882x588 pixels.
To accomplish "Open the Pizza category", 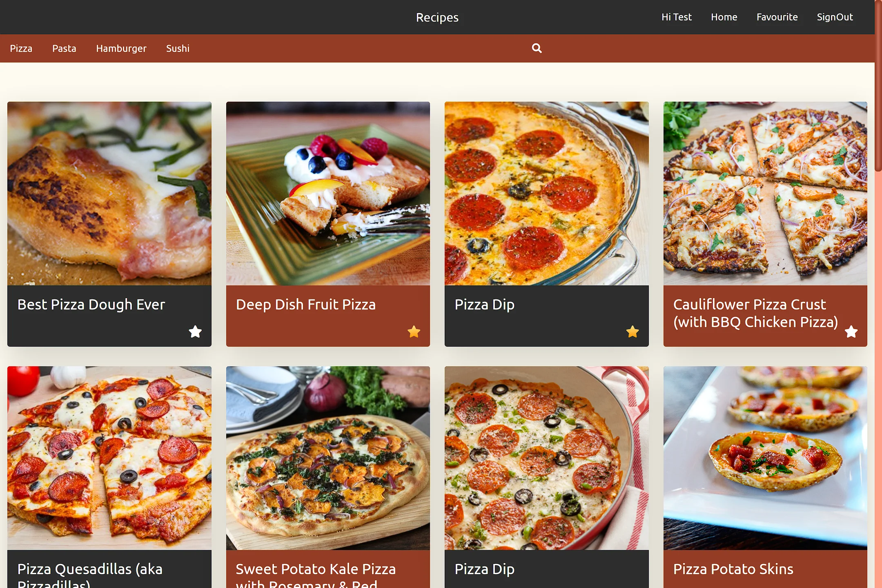I will [21, 49].
